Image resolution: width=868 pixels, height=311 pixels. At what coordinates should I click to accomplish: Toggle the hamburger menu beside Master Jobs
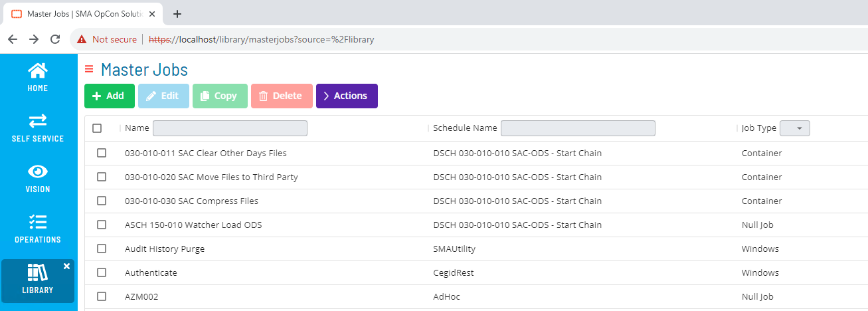click(x=89, y=69)
